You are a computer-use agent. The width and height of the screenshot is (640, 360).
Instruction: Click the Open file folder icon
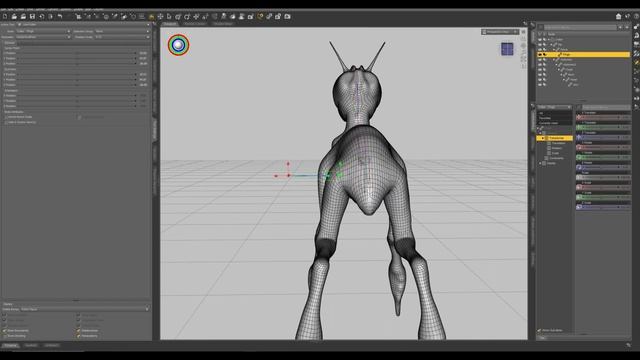[14, 17]
